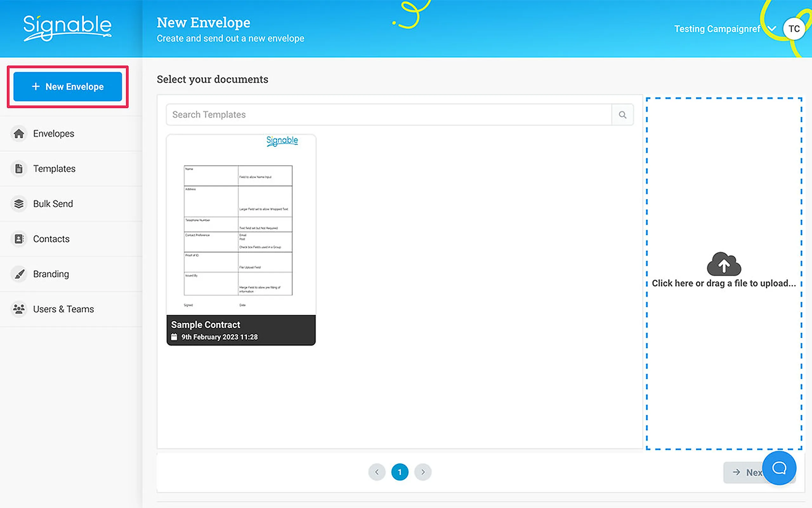Click the Sample Contract title text

206,324
